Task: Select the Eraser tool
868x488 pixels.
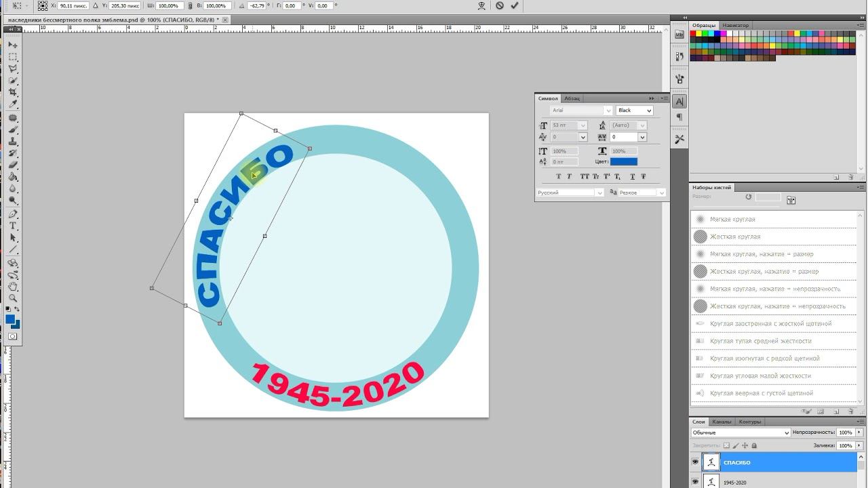Action: (x=13, y=165)
